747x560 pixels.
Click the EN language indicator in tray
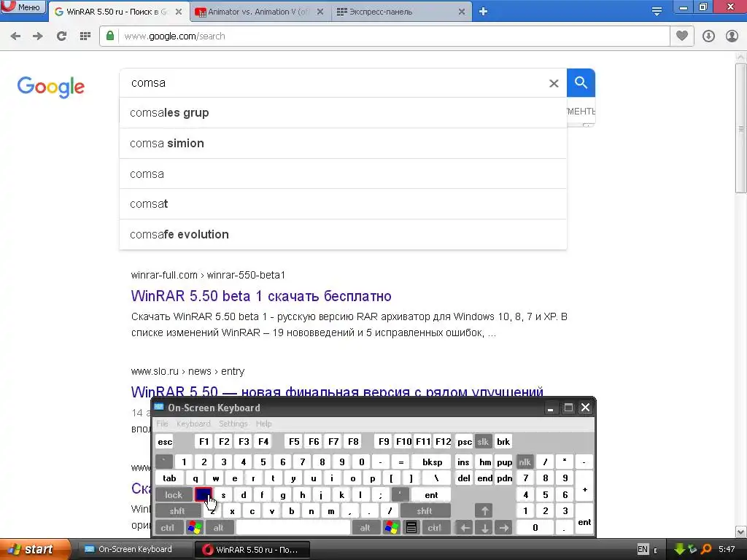643,549
